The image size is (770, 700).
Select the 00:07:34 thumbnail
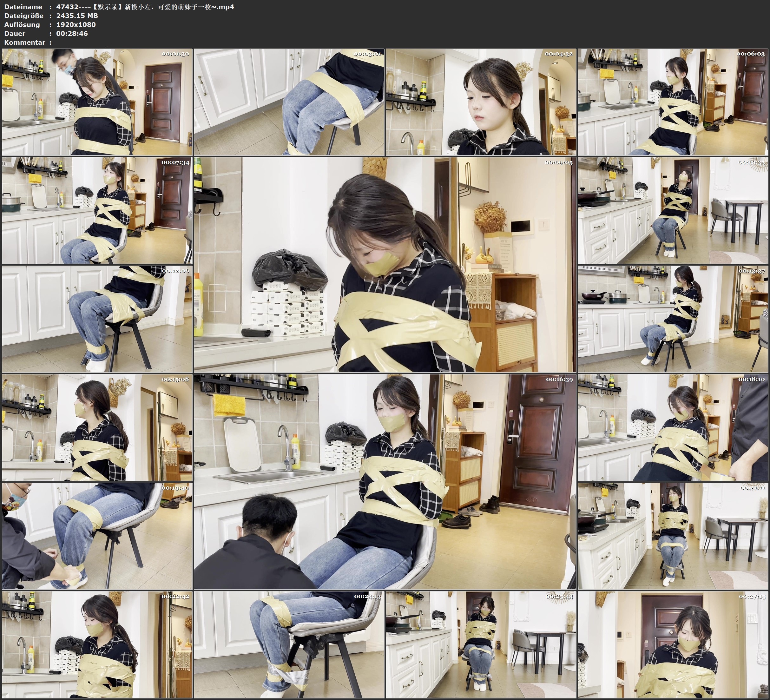pyautogui.click(x=97, y=210)
